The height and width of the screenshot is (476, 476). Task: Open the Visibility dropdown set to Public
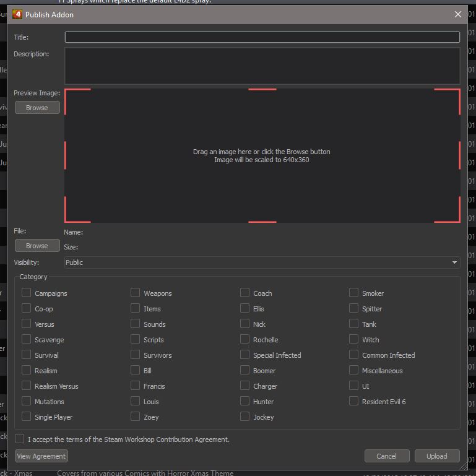[x=262, y=262]
